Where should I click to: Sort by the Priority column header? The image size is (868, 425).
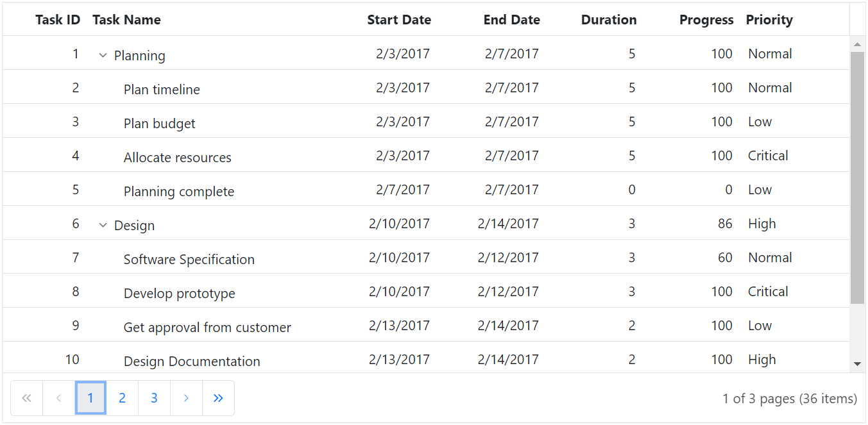769,19
